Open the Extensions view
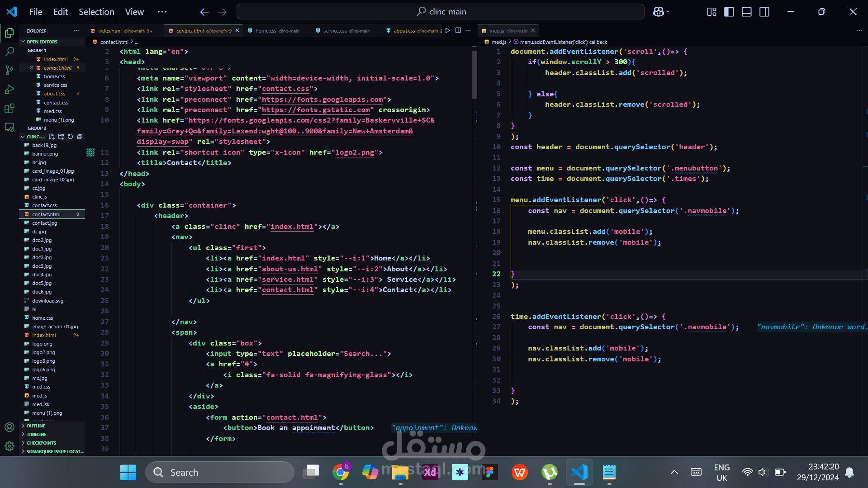Image resolution: width=868 pixels, height=488 pixels. click(x=9, y=109)
